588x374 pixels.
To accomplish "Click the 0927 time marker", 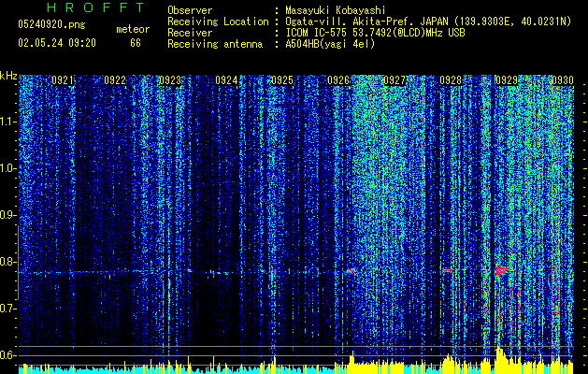I will [x=394, y=80].
